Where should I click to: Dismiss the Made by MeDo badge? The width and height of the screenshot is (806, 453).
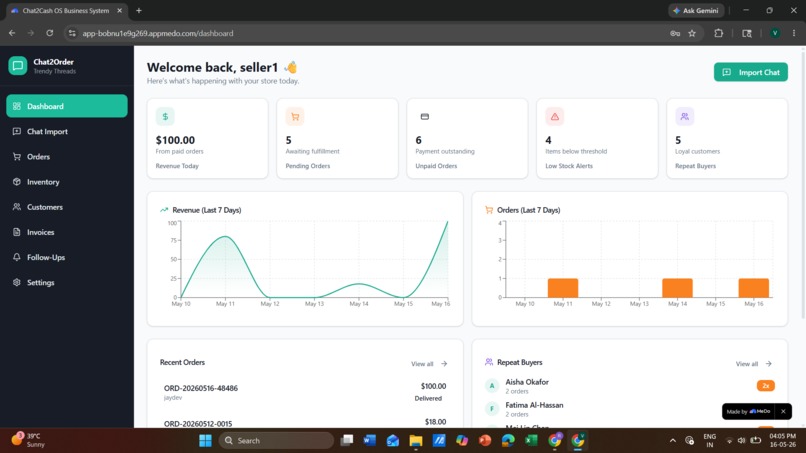pos(783,411)
